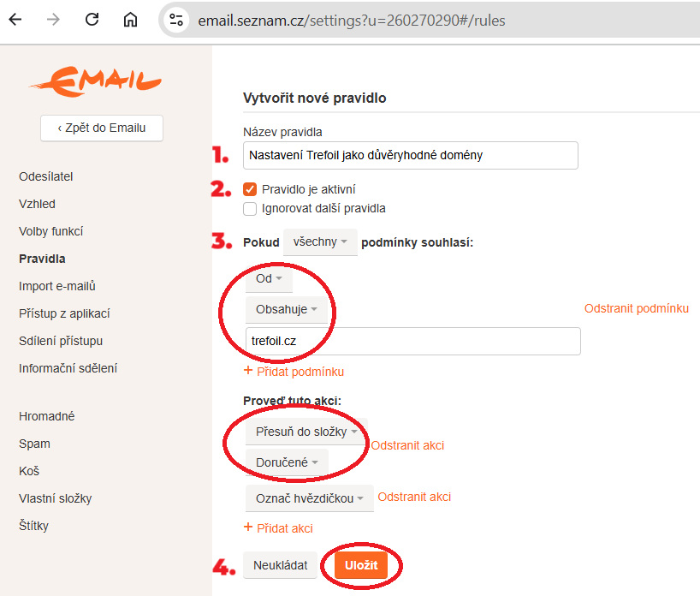Reload the page with refresh icon
The height and width of the screenshot is (596, 700).
92,20
